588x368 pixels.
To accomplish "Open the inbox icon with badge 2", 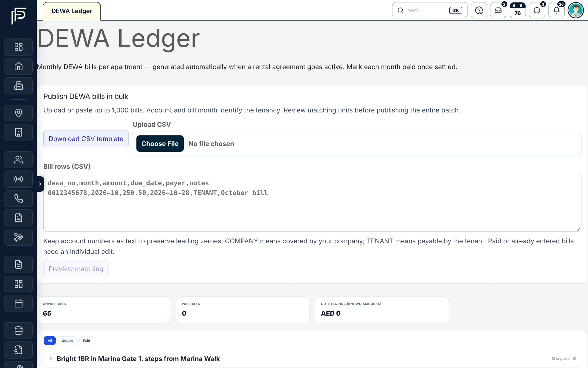I will click(x=498, y=10).
